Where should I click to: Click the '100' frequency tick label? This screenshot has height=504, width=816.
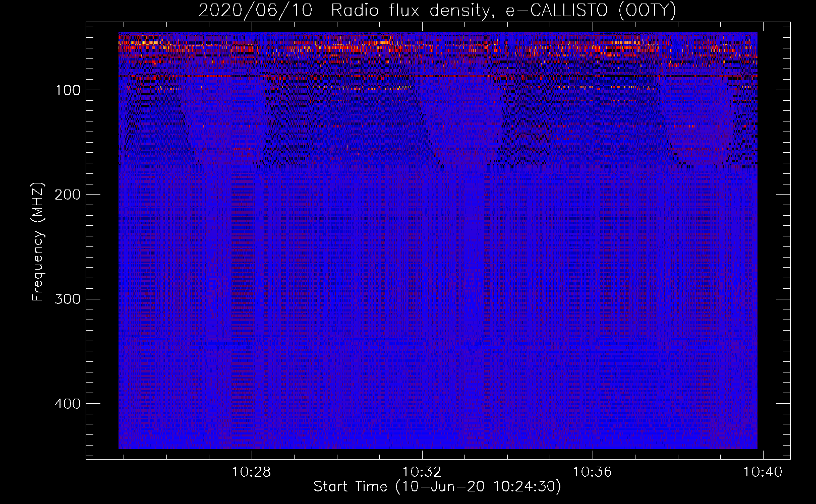pos(68,90)
